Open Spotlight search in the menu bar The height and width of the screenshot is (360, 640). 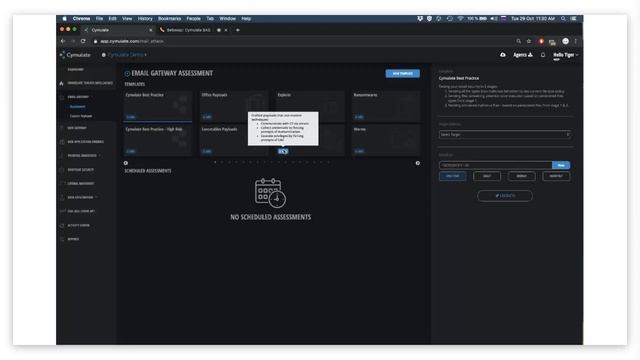563,19
